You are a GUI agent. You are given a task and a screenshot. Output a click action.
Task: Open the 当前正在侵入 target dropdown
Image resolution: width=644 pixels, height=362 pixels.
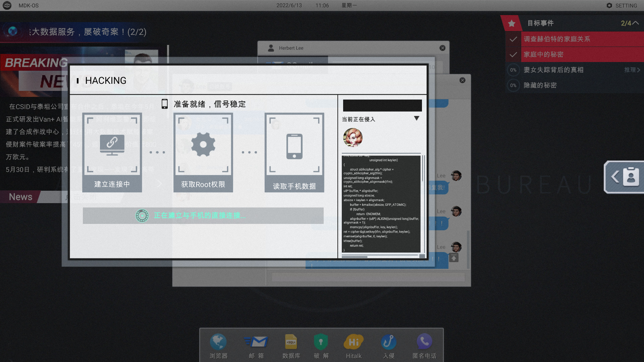click(417, 118)
